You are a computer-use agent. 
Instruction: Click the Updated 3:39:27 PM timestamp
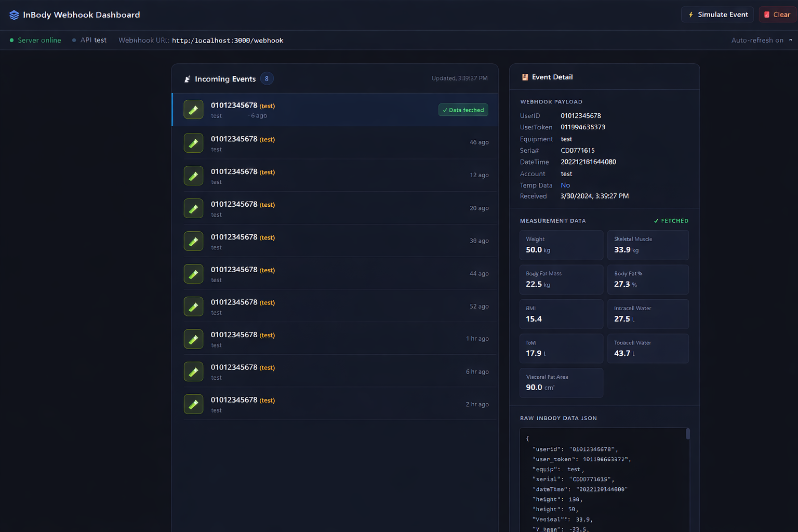pos(460,78)
